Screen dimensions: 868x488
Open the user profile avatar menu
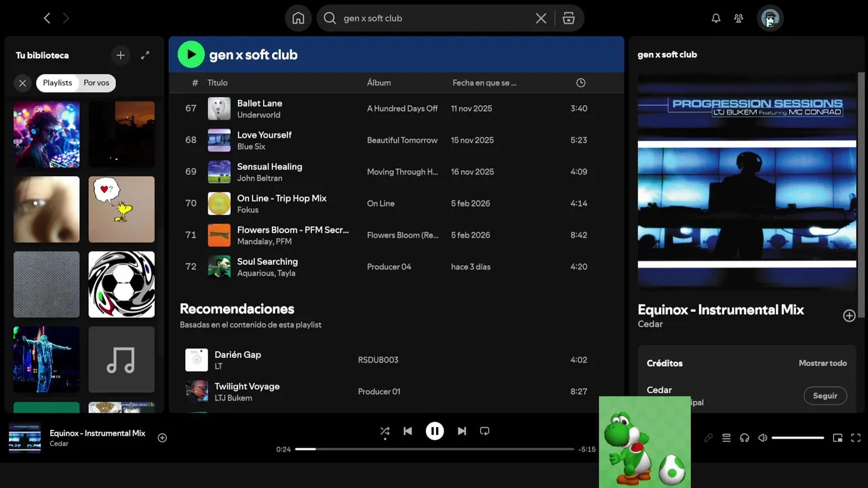770,18
